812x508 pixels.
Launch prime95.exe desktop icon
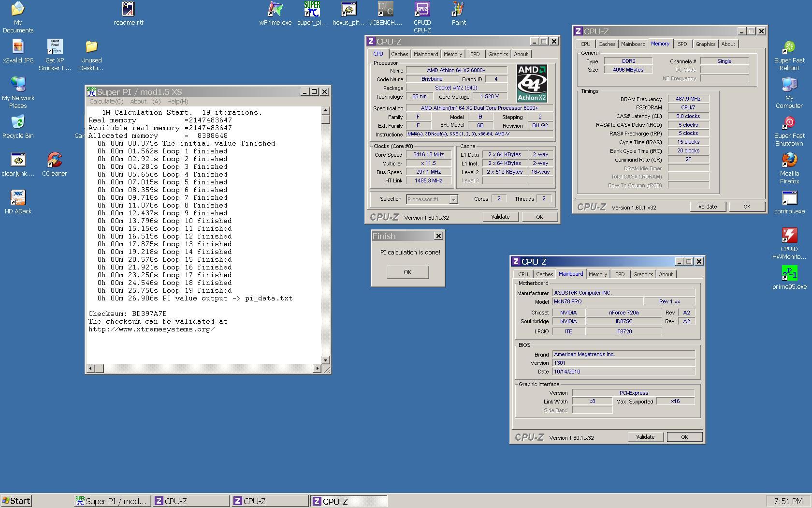(789, 278)
